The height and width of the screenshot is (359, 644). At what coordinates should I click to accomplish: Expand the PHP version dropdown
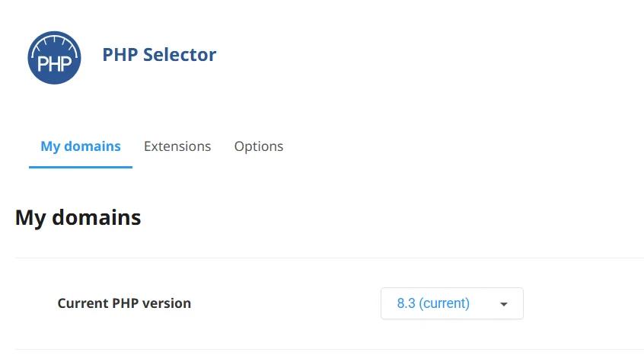[451, 303]
